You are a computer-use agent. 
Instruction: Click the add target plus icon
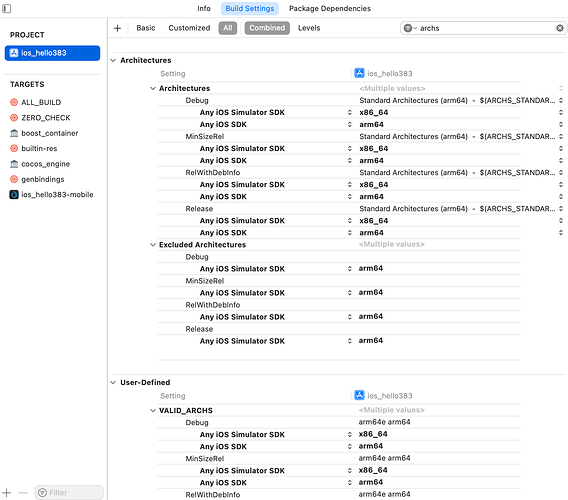[x=7, y=492]
